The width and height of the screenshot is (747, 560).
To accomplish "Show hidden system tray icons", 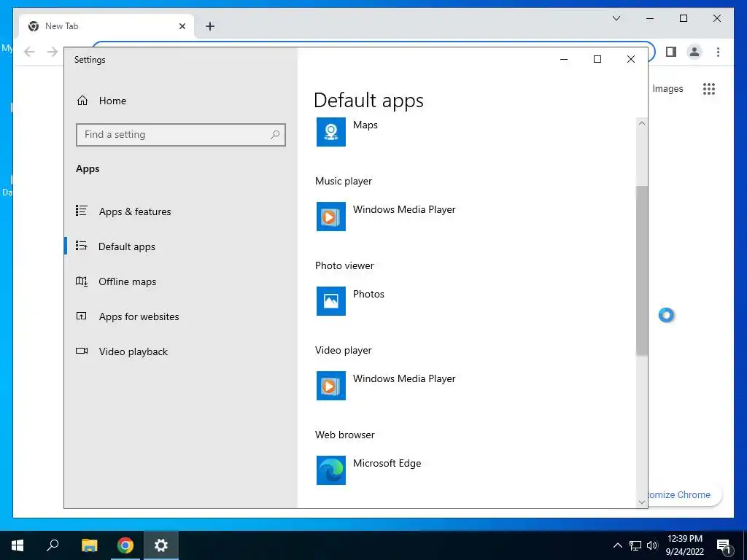I will click(617, 545).
